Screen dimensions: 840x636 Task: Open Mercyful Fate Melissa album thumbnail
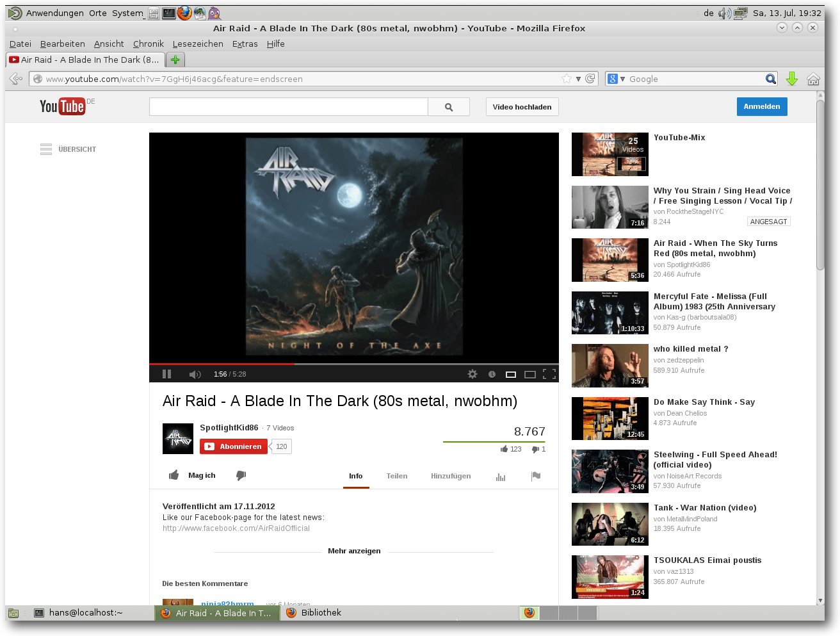coord(610,313)
